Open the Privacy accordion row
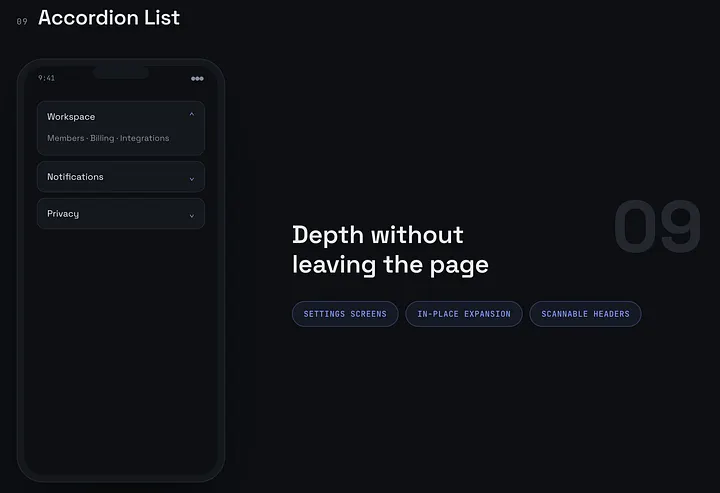This screenshot has height=493, width=720. point(121,213)
